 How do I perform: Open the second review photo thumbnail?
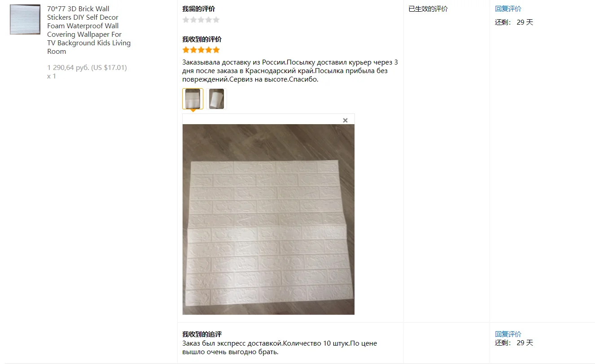216,99
